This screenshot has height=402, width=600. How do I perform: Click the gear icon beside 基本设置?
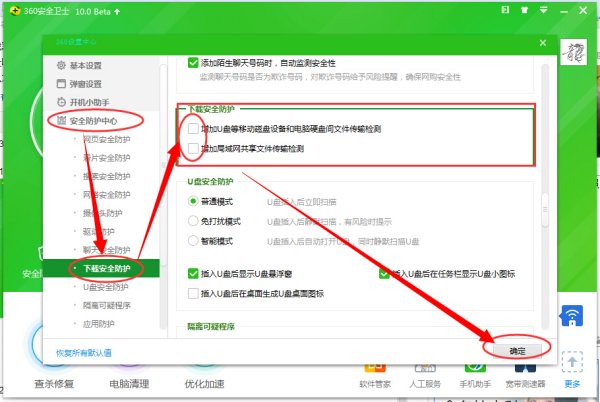pos(61,65)
